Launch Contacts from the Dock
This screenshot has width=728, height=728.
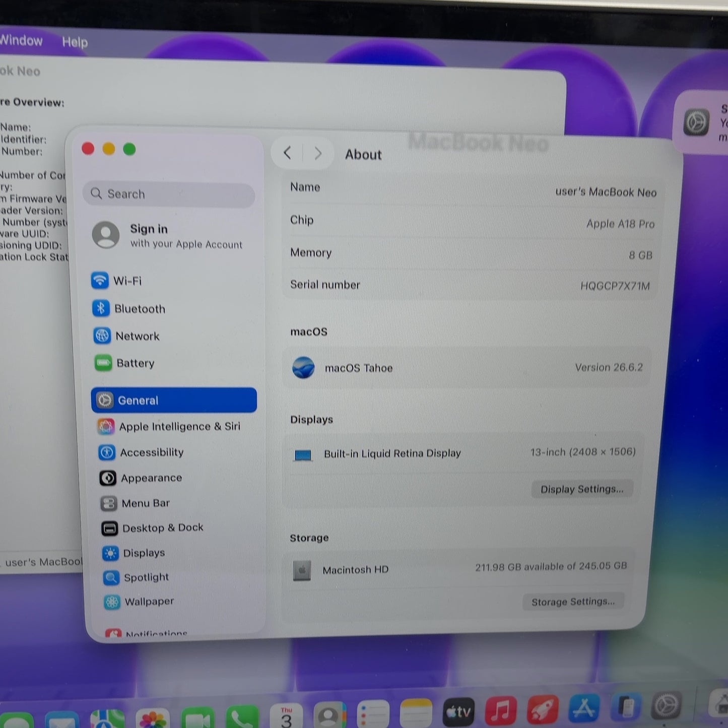click(x=329, y=715)
